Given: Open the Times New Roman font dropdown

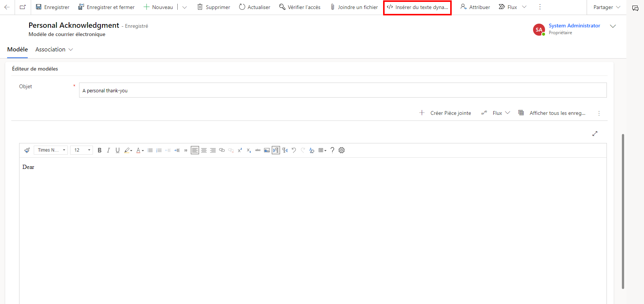Looking at the screenshot, I should click(x=51, y=150).
